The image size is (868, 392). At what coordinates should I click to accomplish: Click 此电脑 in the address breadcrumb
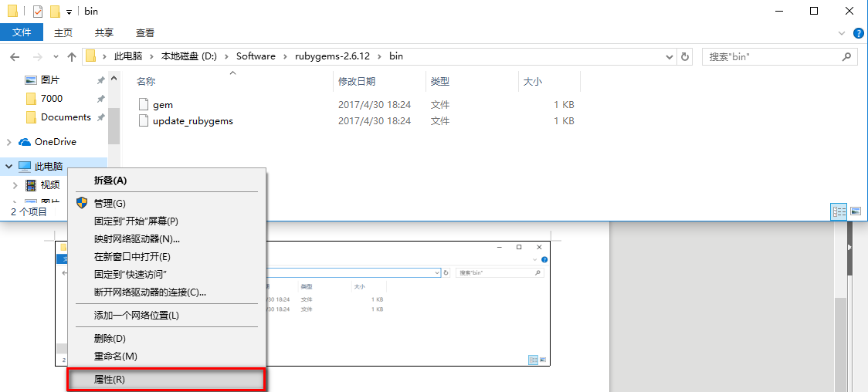tap(128, 56)
